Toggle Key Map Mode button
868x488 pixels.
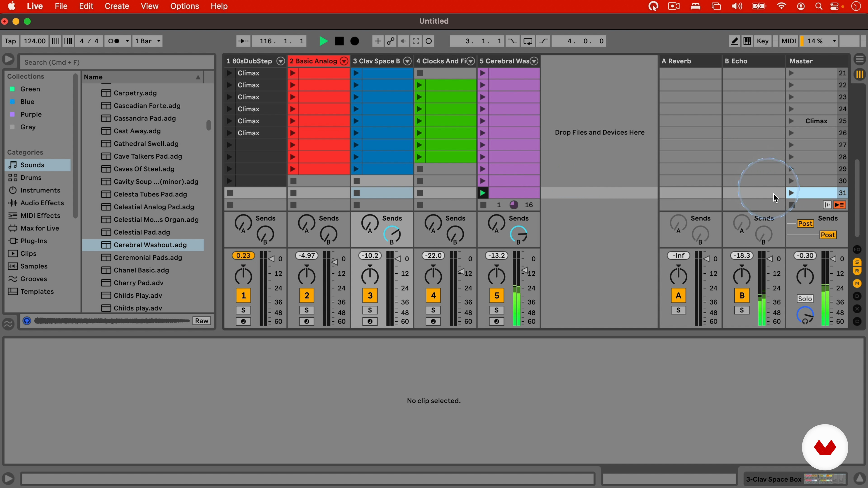(x=763, y=41)
